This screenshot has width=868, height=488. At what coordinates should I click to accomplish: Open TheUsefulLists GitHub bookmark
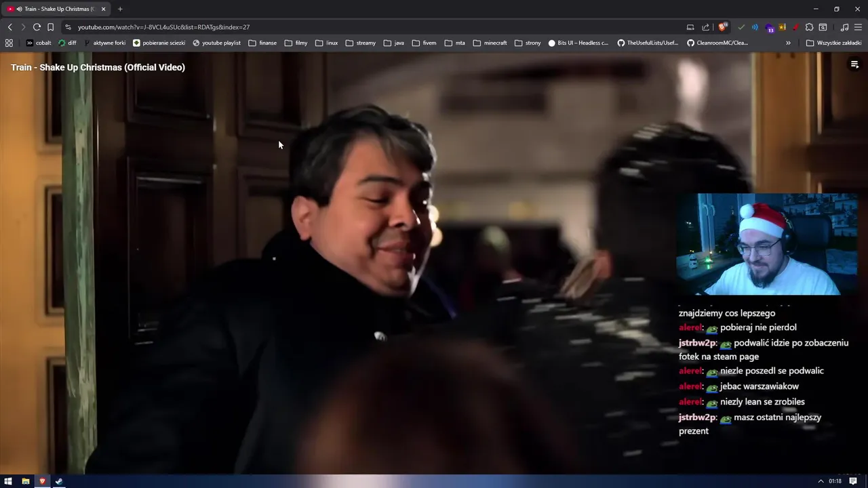(648, 43)
